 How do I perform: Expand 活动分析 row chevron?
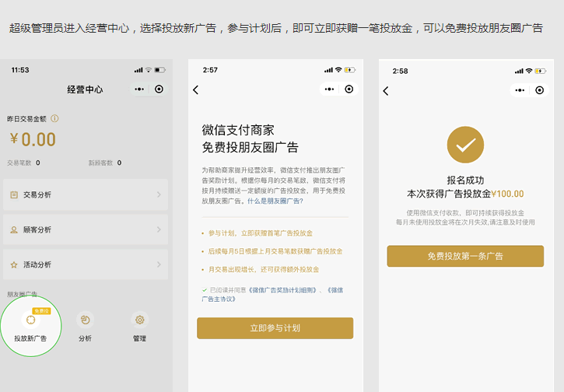159,264
